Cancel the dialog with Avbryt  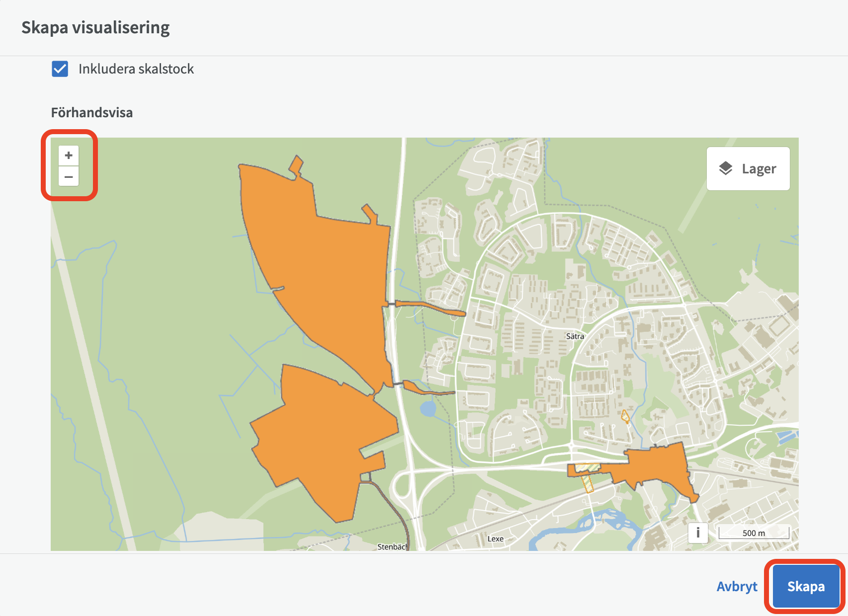pos(737,586)
